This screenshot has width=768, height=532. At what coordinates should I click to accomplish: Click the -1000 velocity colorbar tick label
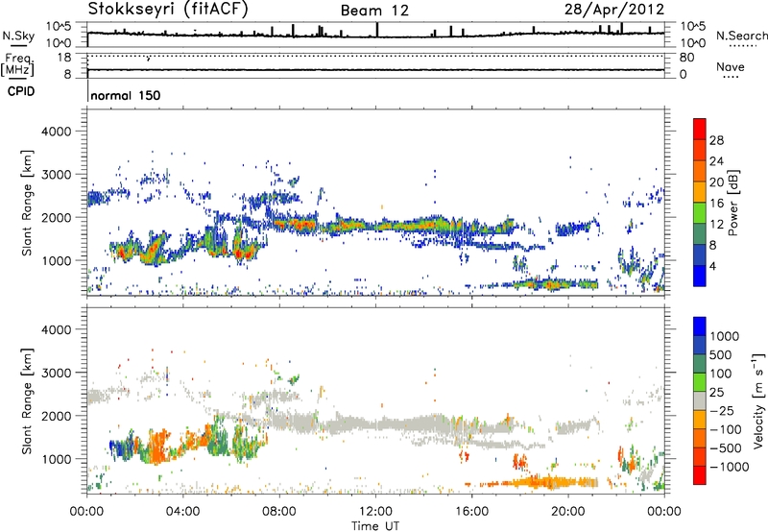(730, 467)
